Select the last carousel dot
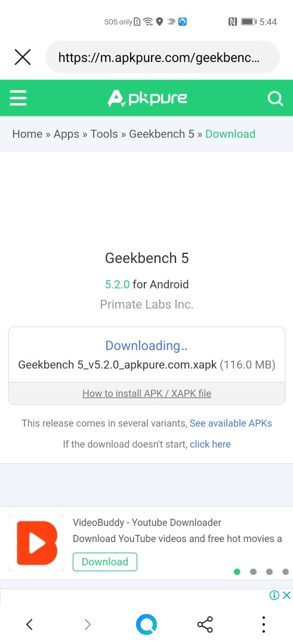The height and width of the screenshot is (644, 293). pyautogui.click(x=286, y=571)
